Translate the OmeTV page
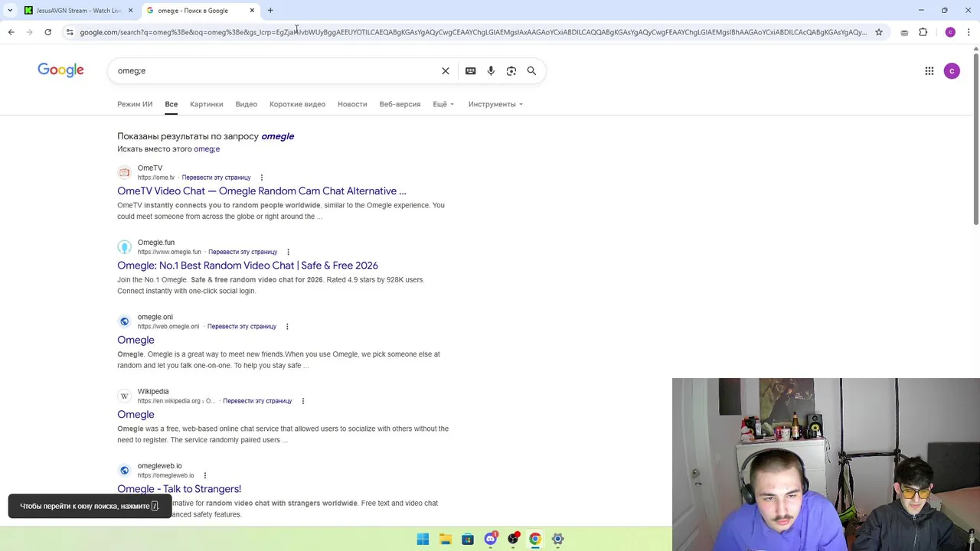 [216, 178]
